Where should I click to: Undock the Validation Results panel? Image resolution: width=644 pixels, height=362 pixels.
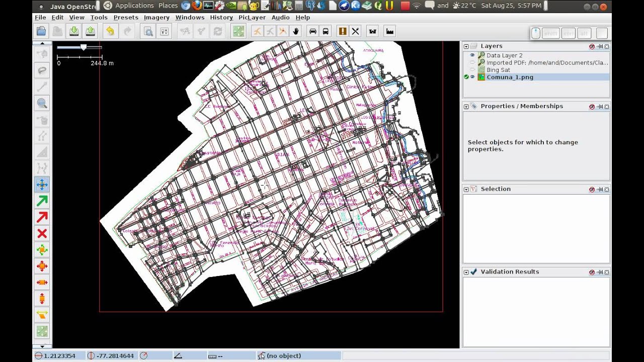[x=600, y=272]
